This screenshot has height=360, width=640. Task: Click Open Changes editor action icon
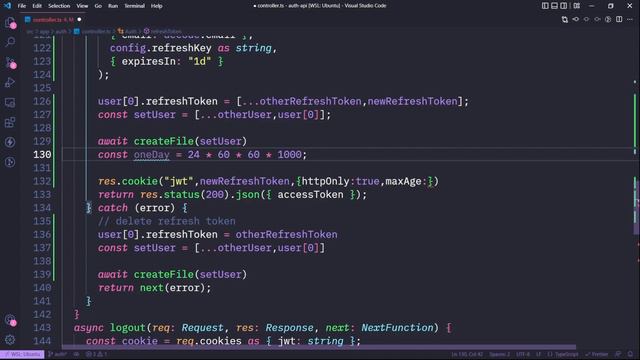click(x=564, y=19)
